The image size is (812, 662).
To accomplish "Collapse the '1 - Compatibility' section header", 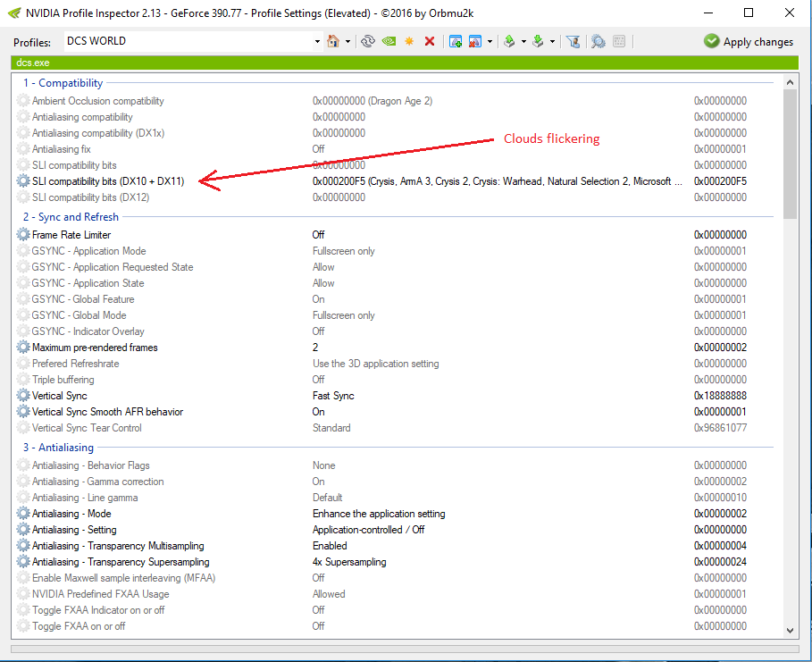I will pyautogui.click(x=63, y=83).
